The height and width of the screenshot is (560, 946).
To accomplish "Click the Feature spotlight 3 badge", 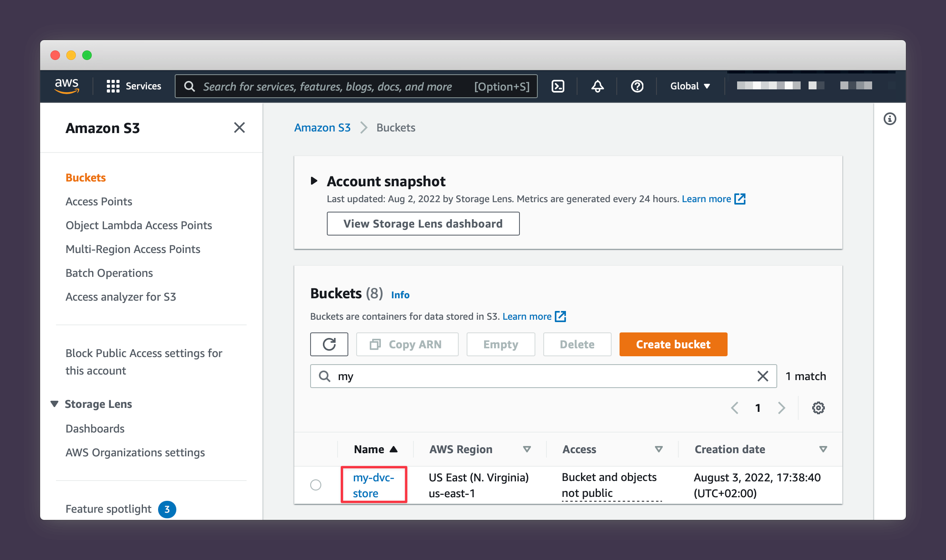I will click(x=167, y=509).
